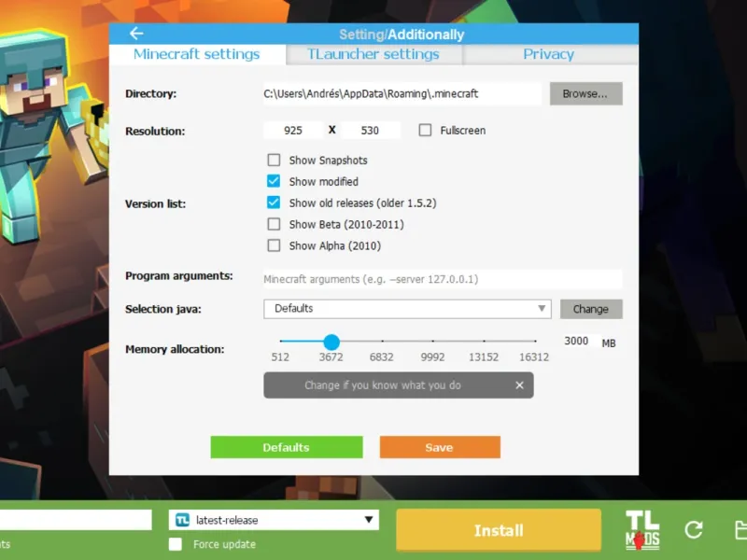The image size is (747, 560).
Task: Click the resolution width field 925
Action: 293,130
